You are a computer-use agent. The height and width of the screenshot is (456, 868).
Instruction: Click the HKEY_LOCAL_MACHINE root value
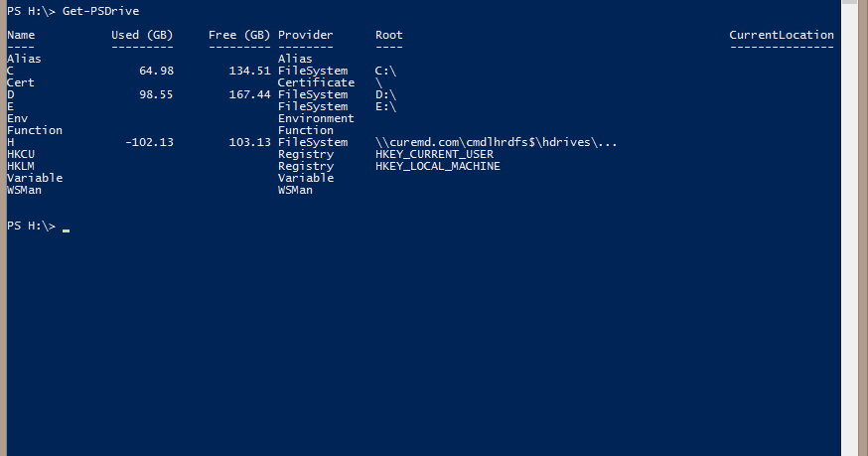point(438,166)
